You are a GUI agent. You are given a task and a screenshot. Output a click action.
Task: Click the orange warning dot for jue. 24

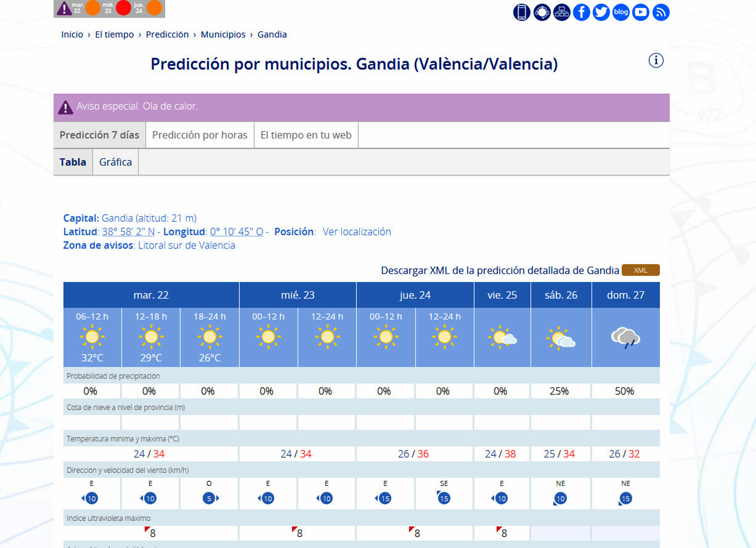tap(154, 7)
